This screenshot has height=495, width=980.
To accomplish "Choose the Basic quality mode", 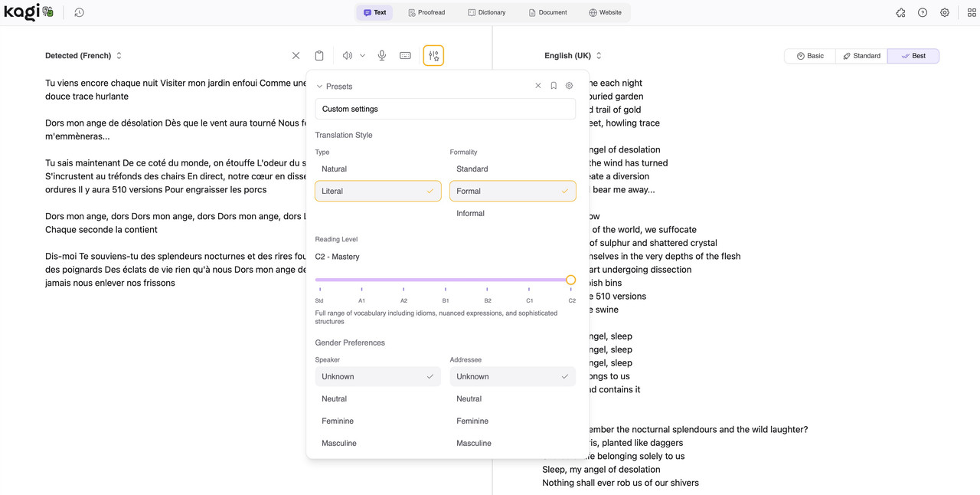I will tap(810, 55).
